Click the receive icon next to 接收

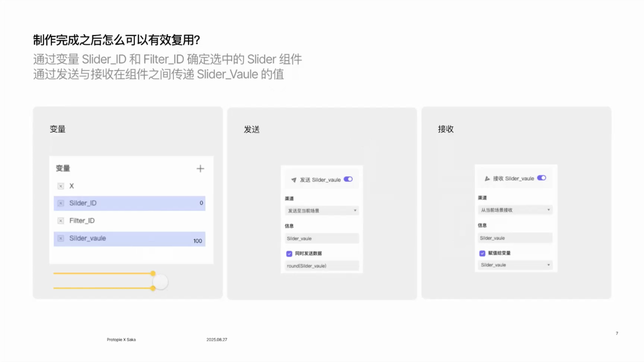[x=487, y=179]
